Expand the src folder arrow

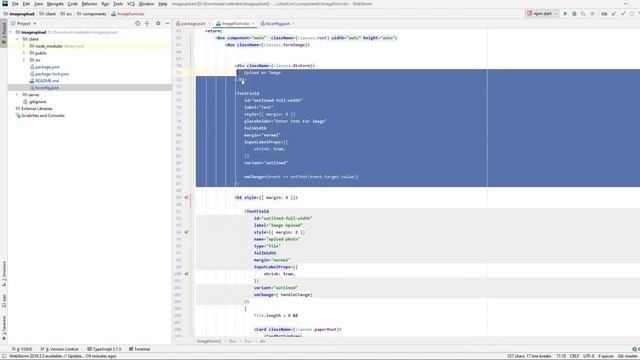(x=24, y=60)
